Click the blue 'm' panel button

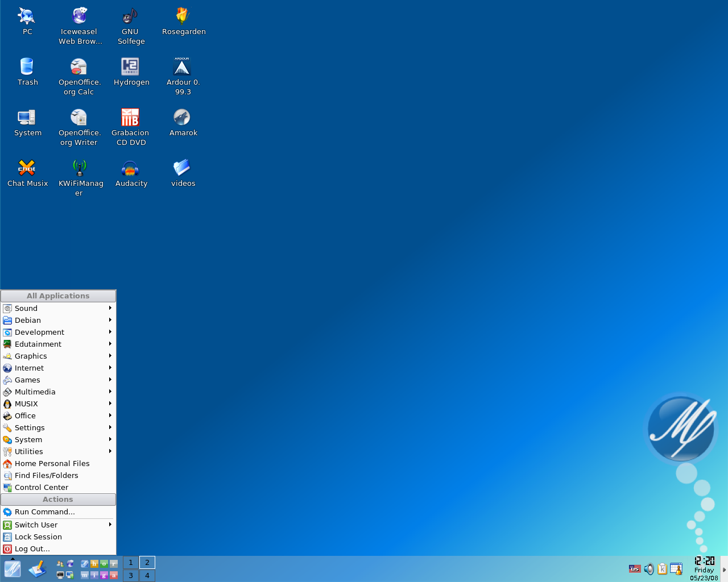[x=85, y=575]
